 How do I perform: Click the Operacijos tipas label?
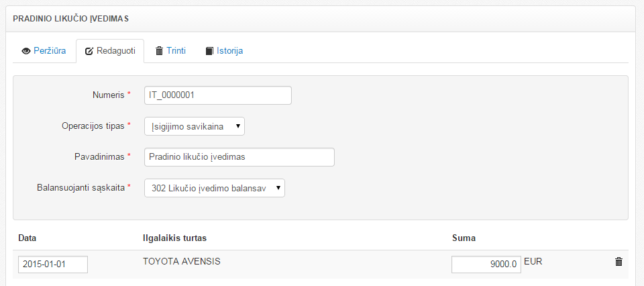(88, 126)
